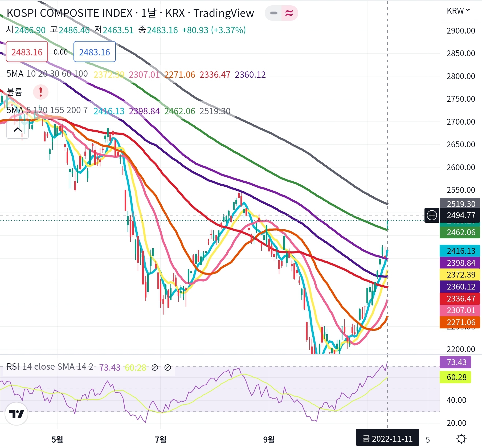Click the TradingView logo icon
The height and width of the screenshot is (448, 482).
(17, 414)
